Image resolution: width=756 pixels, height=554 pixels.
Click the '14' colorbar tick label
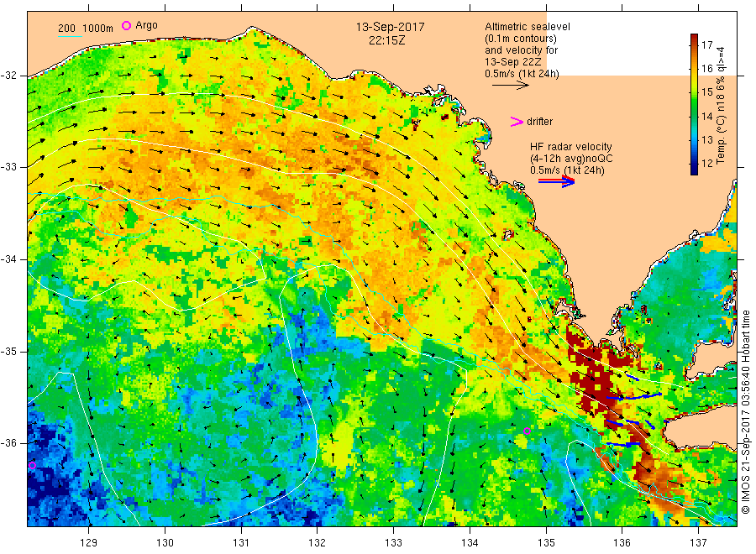[706, 116]
